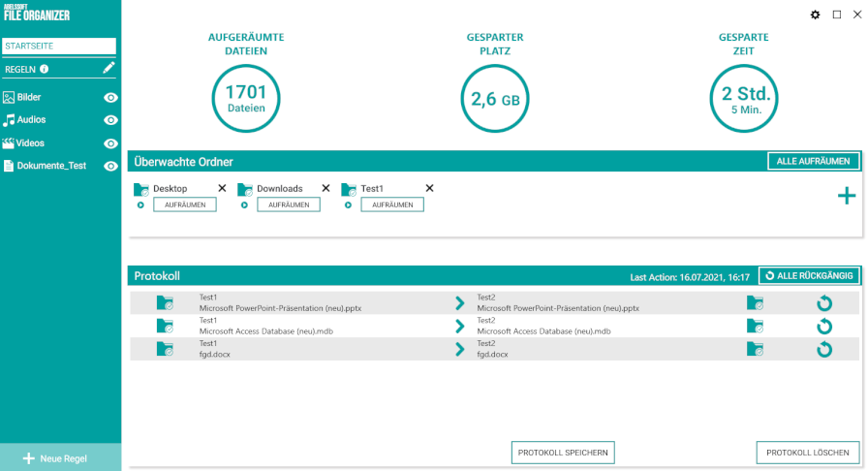Toggle the Audios rule eye icon
The image size is (868, 471).
pyautogui.click(x=110, y=120)
